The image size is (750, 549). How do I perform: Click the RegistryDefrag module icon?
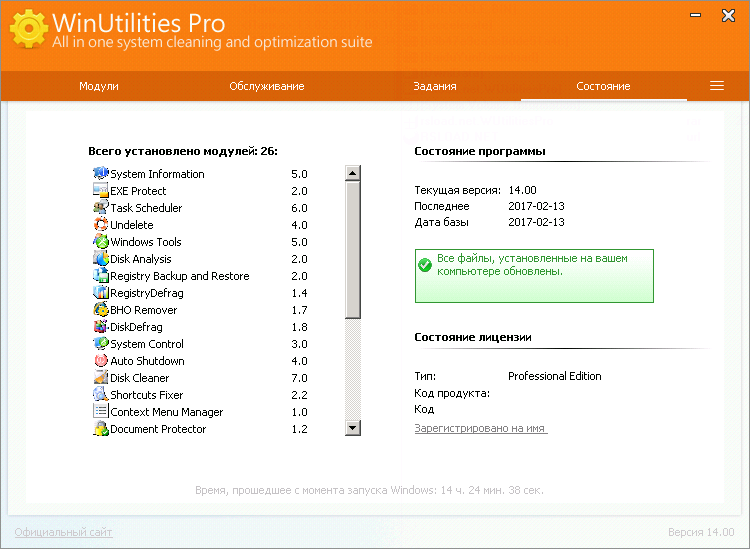pos(100,292)
